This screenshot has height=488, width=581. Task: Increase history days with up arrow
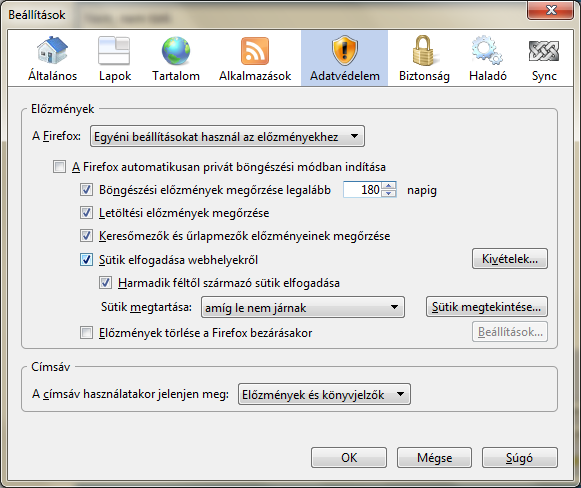coord(389,186)
